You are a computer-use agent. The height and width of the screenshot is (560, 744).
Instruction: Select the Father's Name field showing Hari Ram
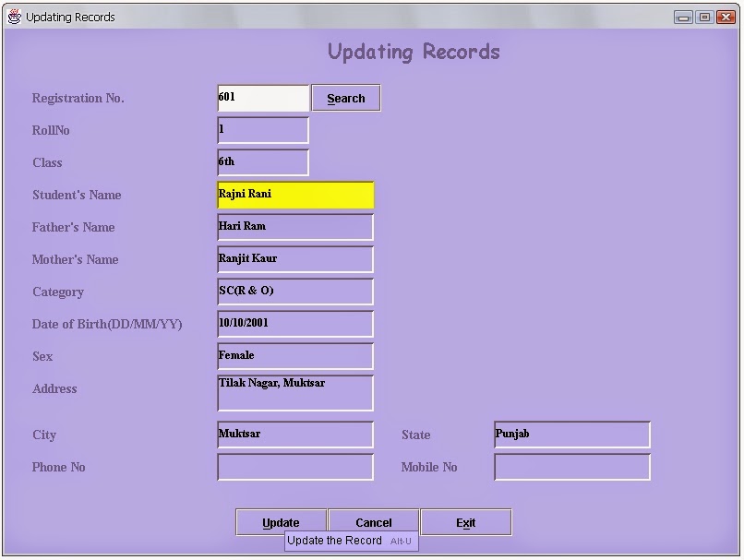click(294, 227)
